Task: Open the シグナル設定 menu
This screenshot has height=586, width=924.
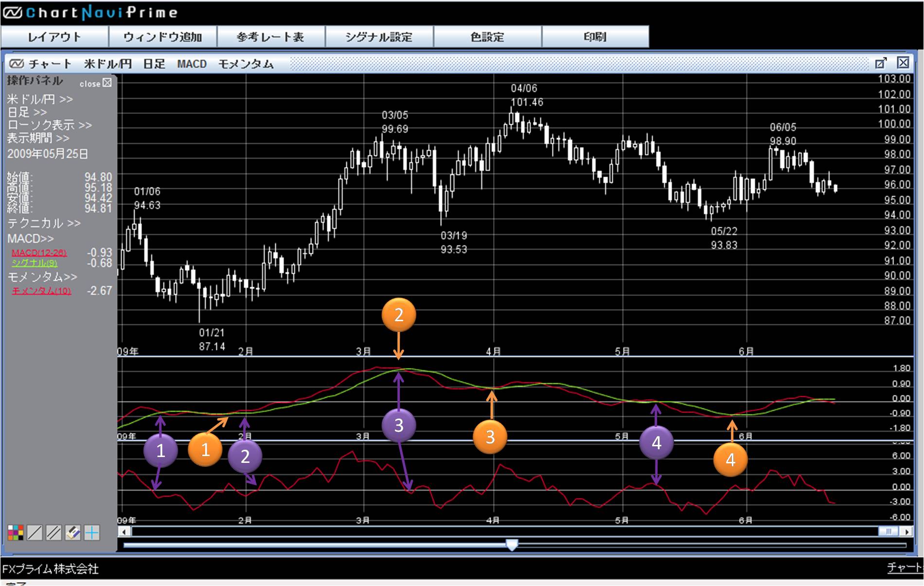Action: [379, 37]
